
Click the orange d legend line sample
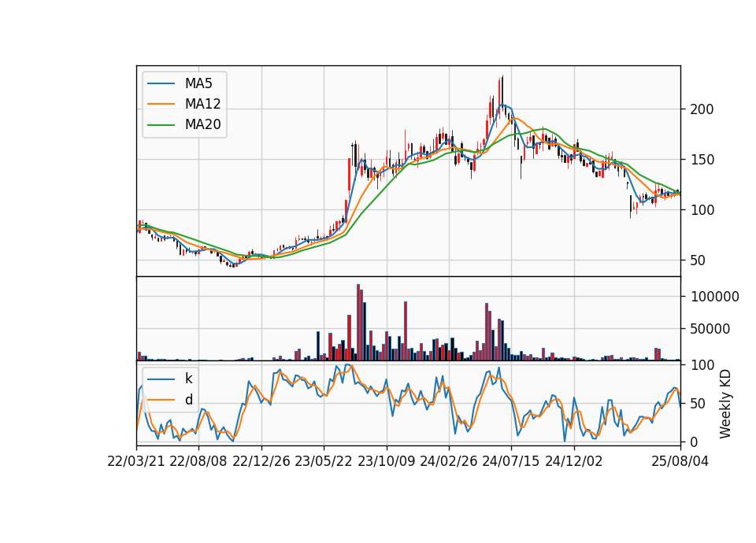tap(161, 400)
